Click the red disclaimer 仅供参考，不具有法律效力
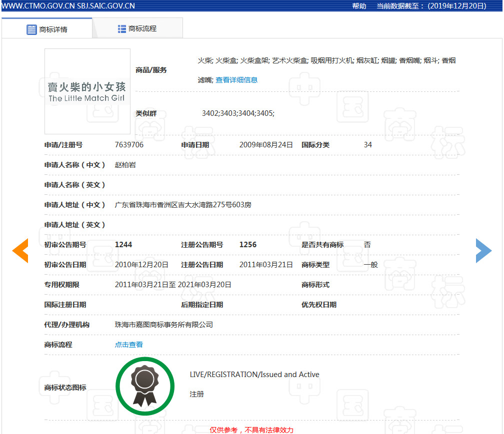The height and width of the screenshot is (434, 504). click(x=251, y=430)
